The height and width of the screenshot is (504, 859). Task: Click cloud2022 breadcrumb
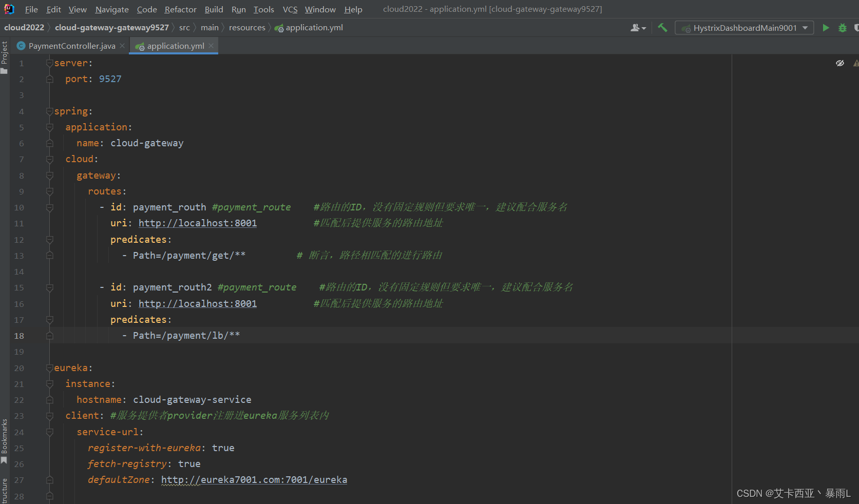24,27
